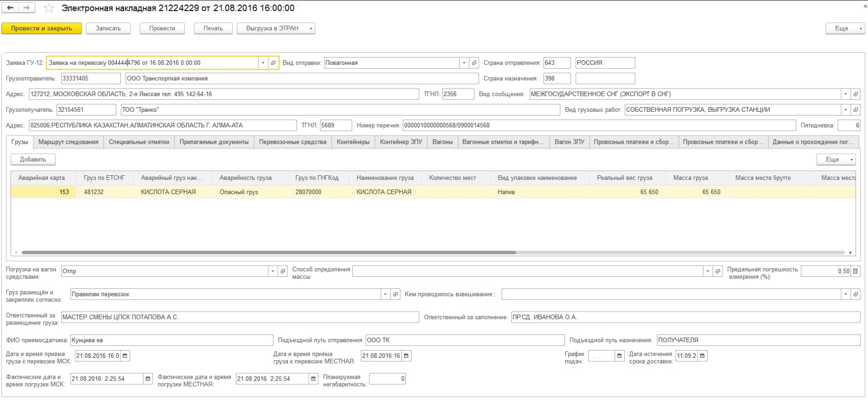Expand Погрузка на вагон средствами dropdown
This screenshot has height=402, width=868.
pos(273,271)
